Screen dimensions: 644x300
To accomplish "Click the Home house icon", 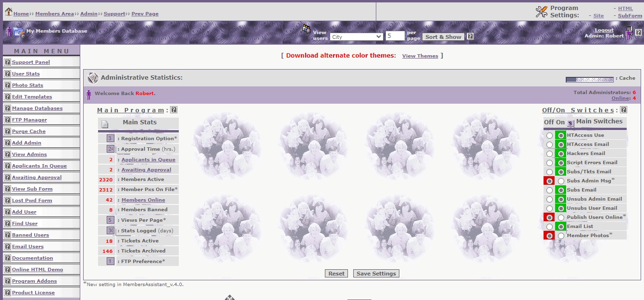I will (8, 12).
